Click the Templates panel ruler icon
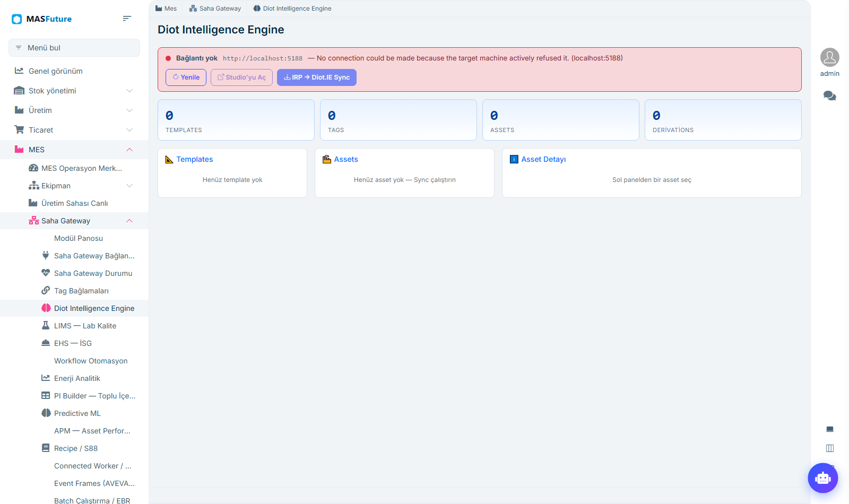849x504 pixels. [x=169, y=159]
